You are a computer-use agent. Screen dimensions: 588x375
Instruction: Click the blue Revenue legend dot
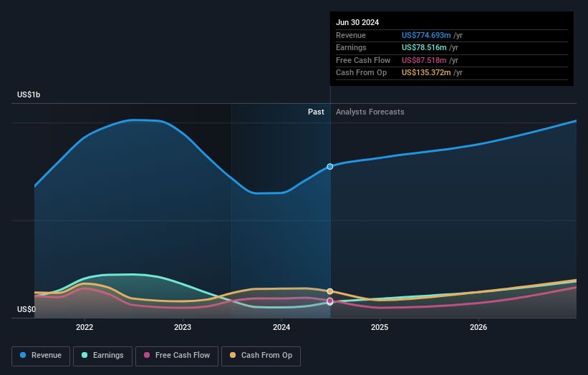pyautogui.click(x=23, y=355)
